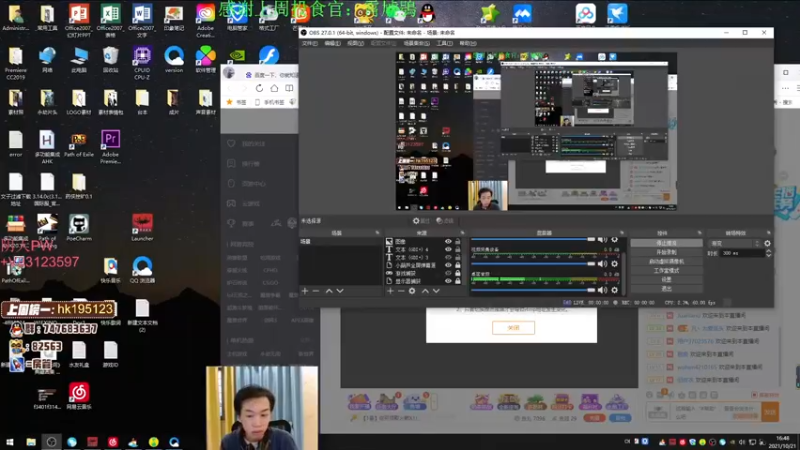Image resolution: width=800 pixels, height=450 pixels.
Task: Toggle visibility of 图像 image source
Action: click(x=448, y=242)
